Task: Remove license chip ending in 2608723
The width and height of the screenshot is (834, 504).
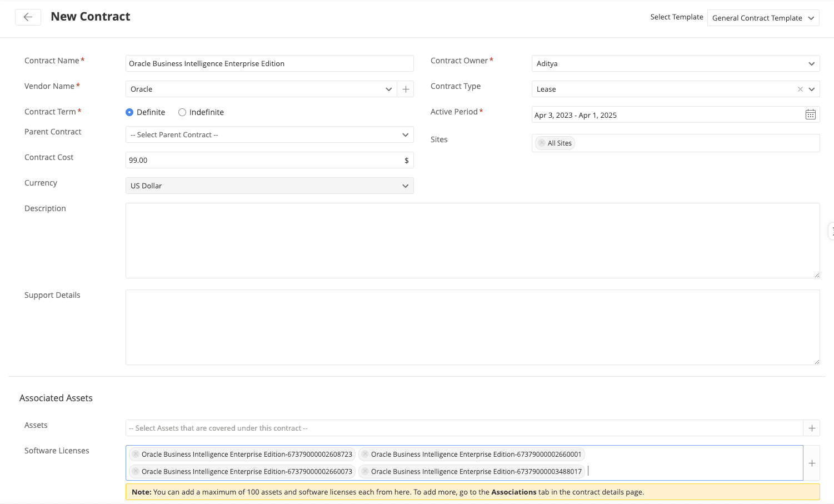Action: [x=135, y=454]
